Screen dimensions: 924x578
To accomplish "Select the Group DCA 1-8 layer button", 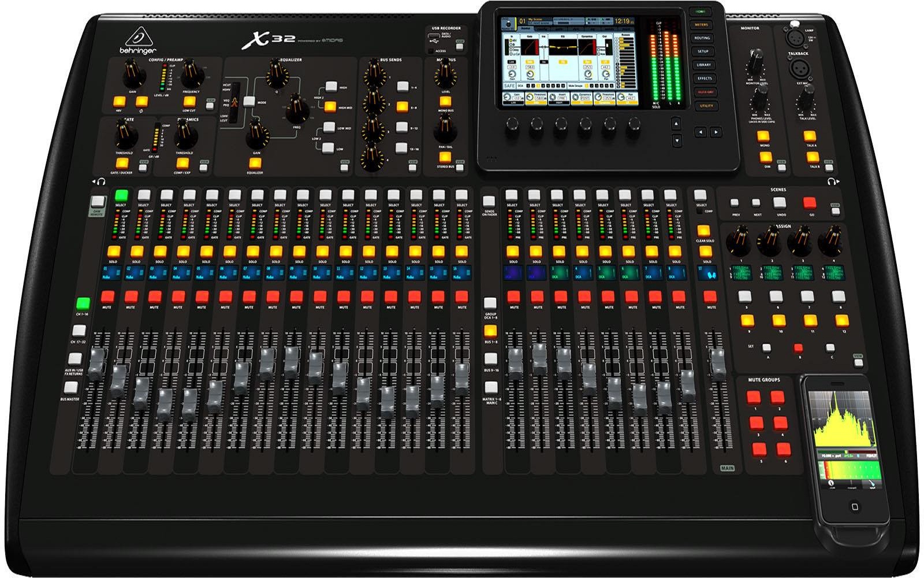I will (x=490, y=303).
